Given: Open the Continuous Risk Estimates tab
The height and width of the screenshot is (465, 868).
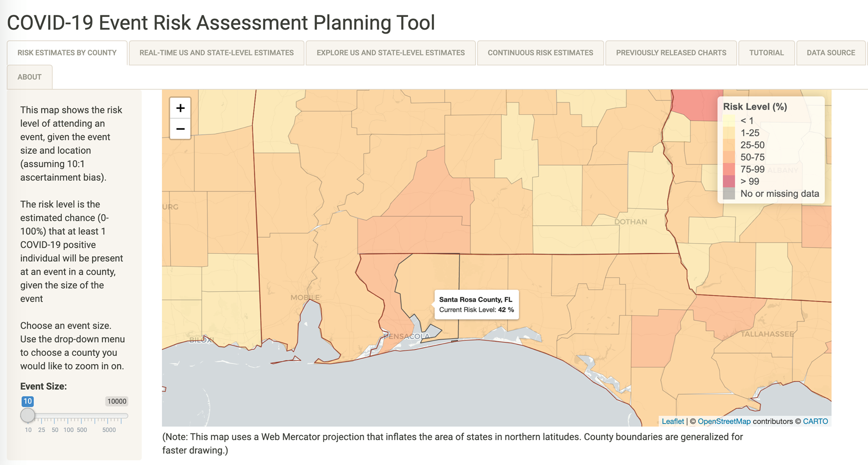Looking at the screenshot, I should 540,53.
